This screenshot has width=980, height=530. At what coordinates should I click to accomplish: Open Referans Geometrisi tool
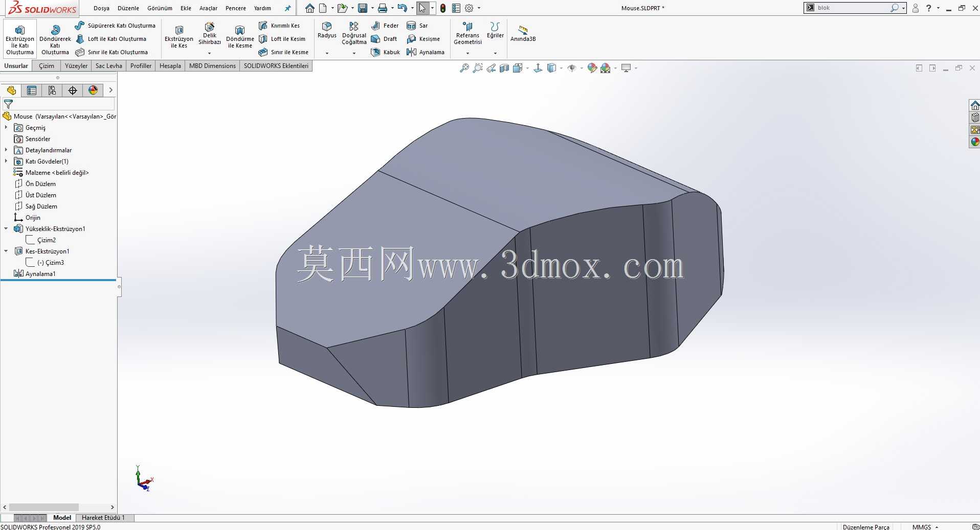click(x=467, y=33)
